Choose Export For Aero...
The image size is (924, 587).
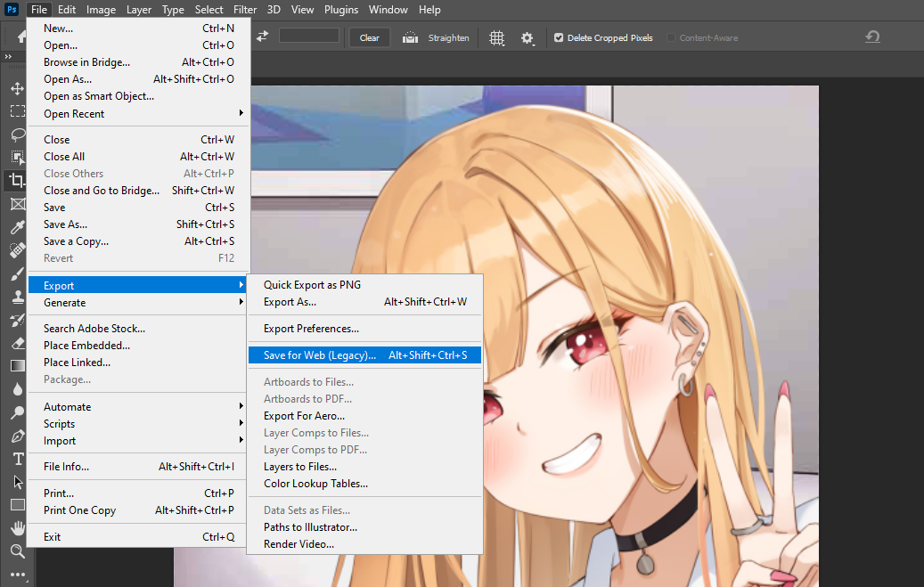[x=364, y=415]
